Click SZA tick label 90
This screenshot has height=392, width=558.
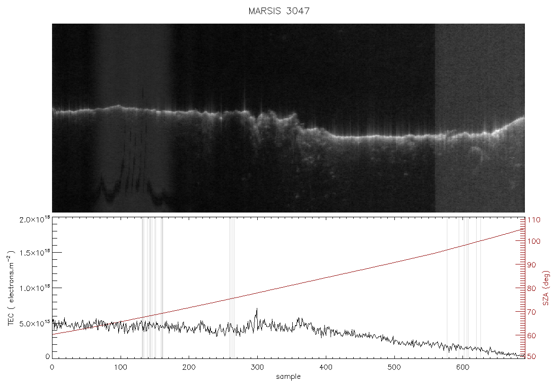[x=532, y=265]
